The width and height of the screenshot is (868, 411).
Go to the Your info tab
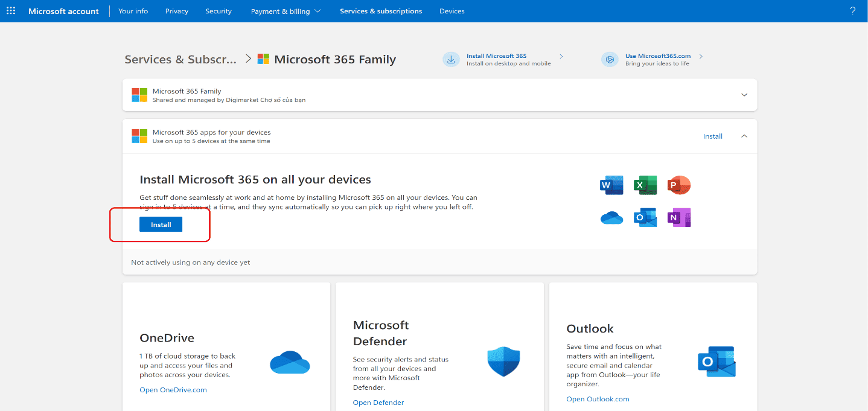(133, 11)
